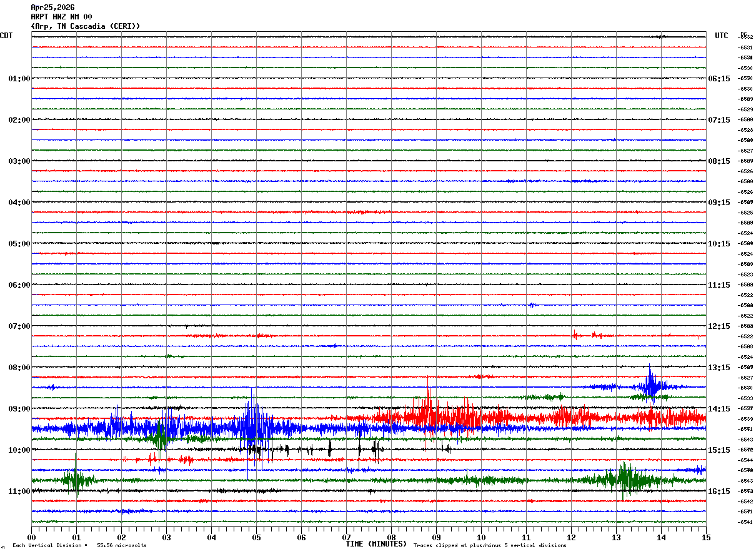The image size is (756, 554).
Task: Click the green burst near minute 13
Action: pos(625,480)
